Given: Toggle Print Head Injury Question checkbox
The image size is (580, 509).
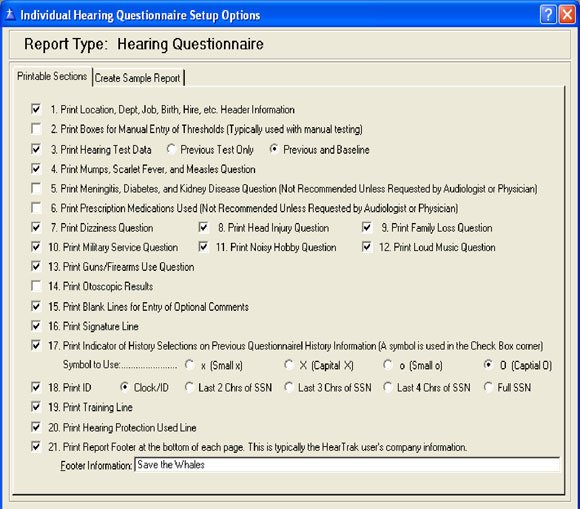Looking at the screenshot, I should coord(203,227).
